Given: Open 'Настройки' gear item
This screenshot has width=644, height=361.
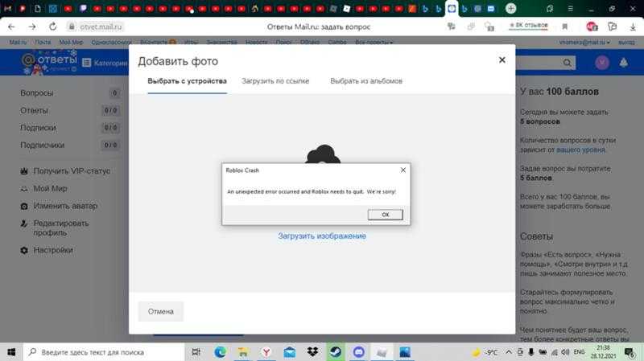Looking at the screenshot, I should 47,250.
